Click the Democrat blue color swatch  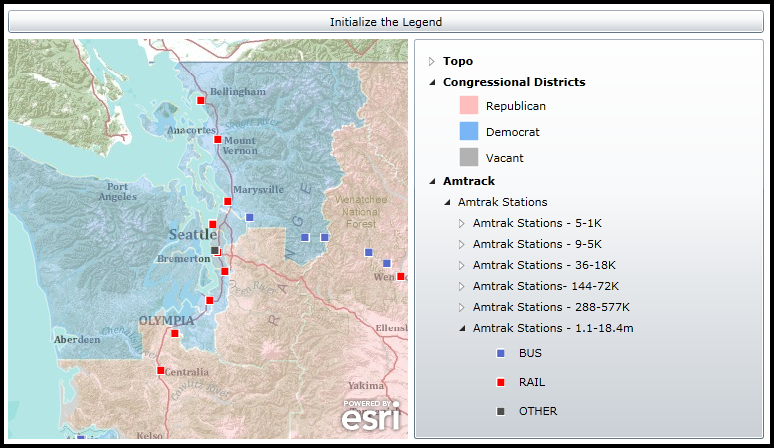[x=469, y=131]
